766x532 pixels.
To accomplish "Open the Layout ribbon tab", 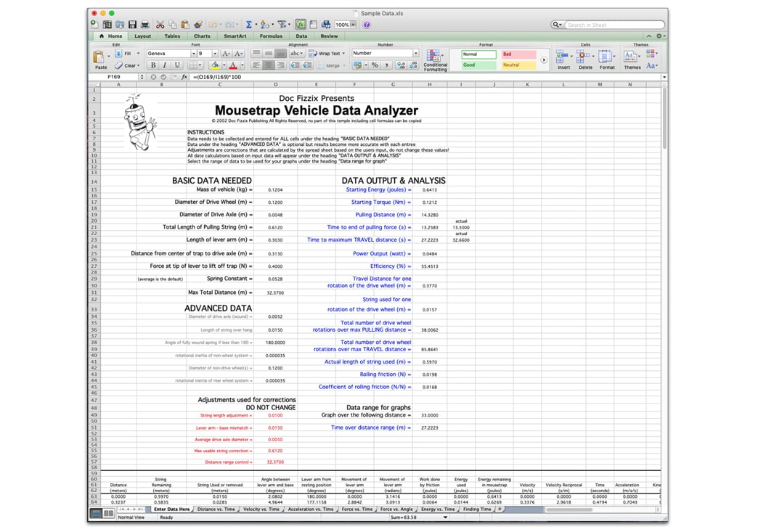I will [x=142, y=36].
